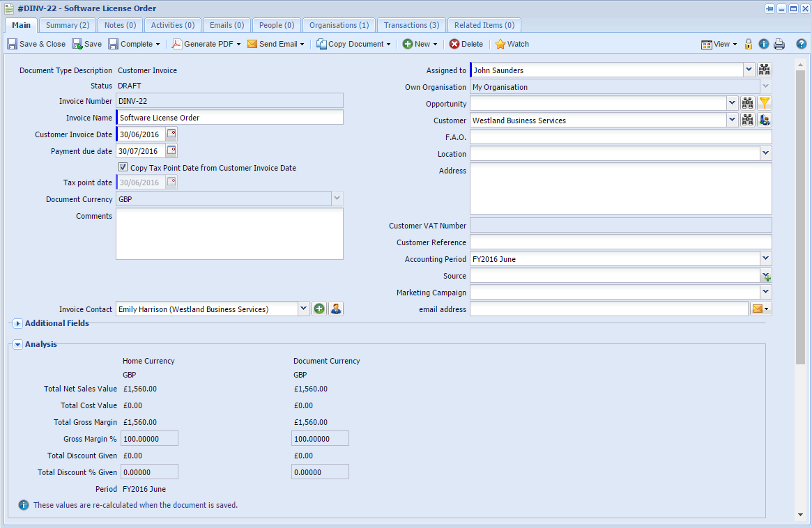Screen dimensions: 812x528
Task: Open the Transactions (3) tab
Action: pyautogui.click(x=412, y=25)
